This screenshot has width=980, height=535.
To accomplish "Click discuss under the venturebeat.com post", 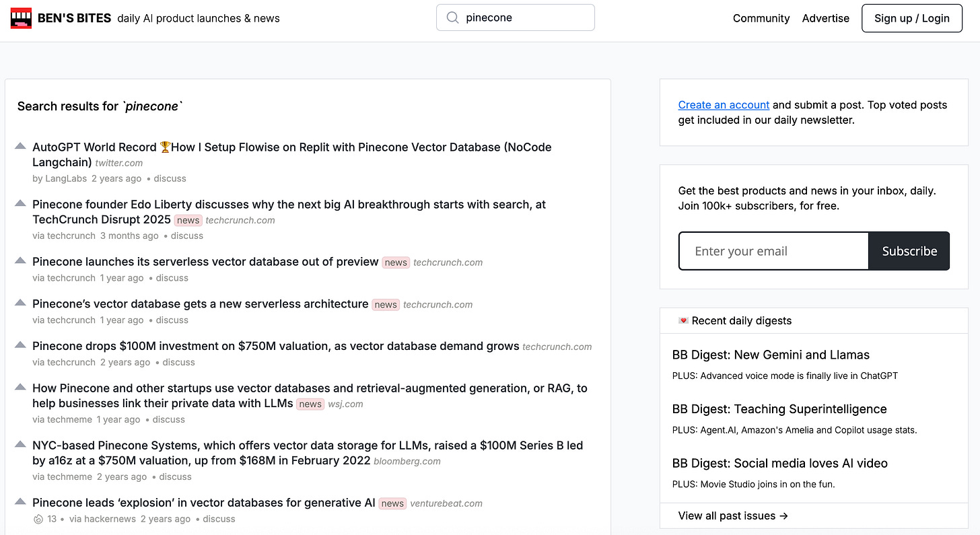I will click(x=219, y=519).
